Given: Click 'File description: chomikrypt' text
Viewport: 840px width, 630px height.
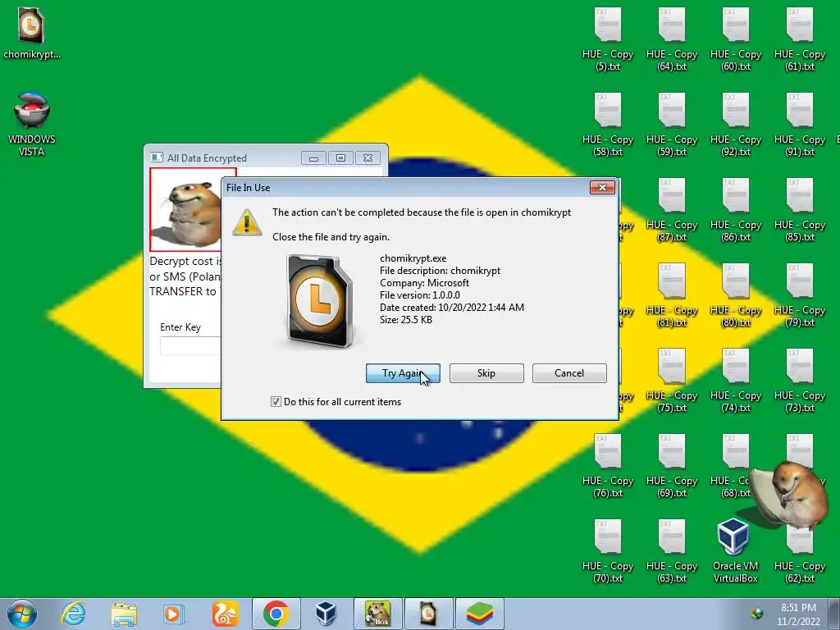Looking at the screenshot, I should pyautogui.click(x=441, y=271).
